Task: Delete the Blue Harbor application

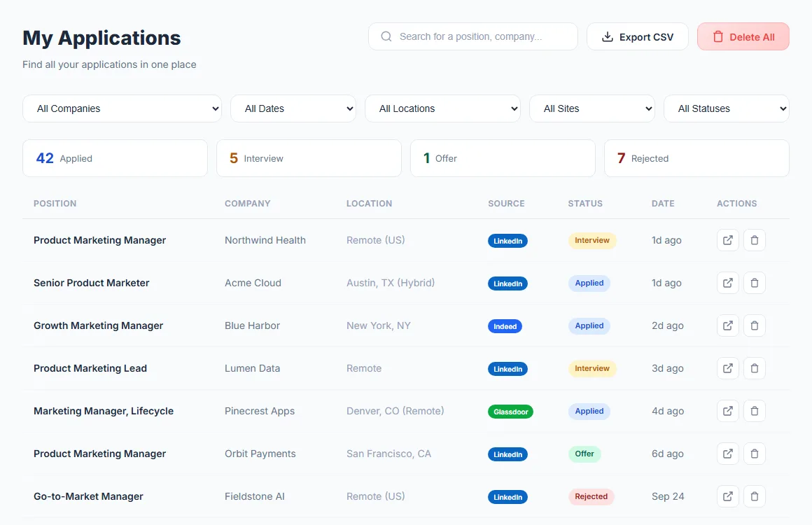Action: [x=755, y=325]
